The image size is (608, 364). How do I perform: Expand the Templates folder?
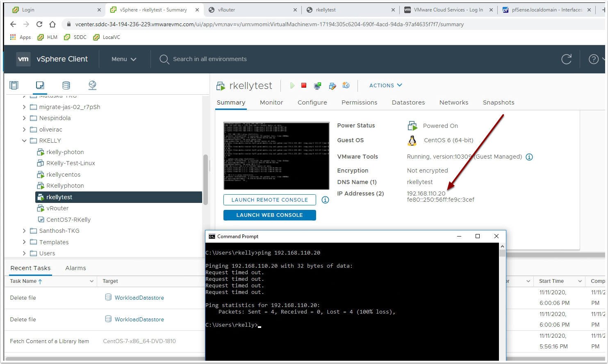[24, 242]
